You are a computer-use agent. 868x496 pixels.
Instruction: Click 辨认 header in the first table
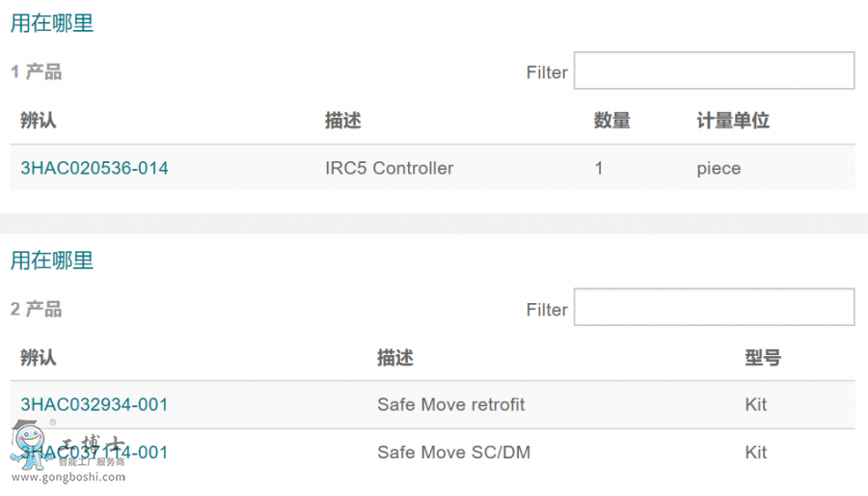(x=39, y=121)
